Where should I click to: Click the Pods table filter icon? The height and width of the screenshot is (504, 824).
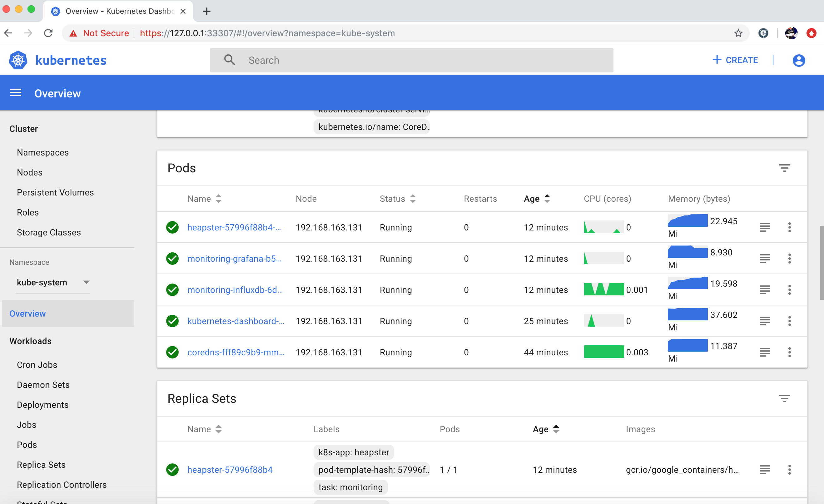[x=784, y=168]
